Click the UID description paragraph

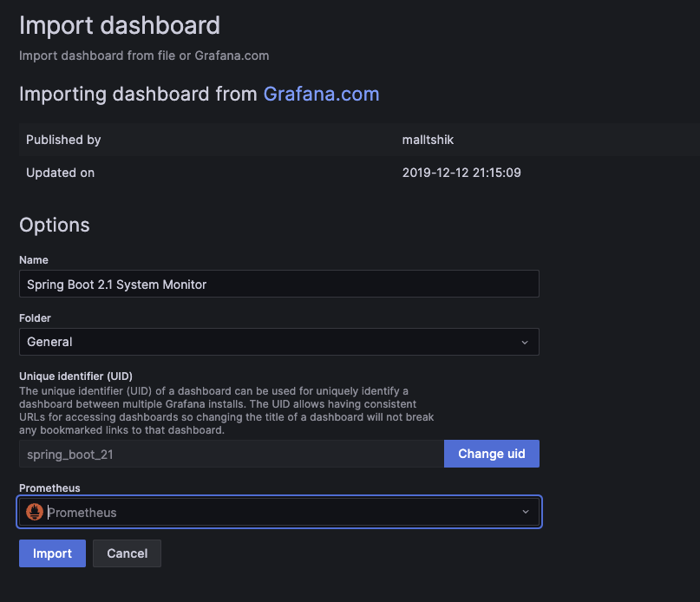226,410
